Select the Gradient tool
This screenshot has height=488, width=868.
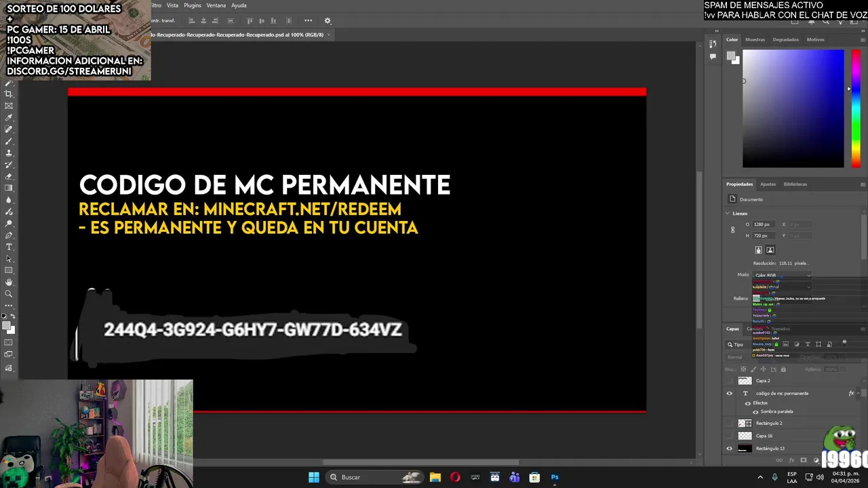(9, 188)
